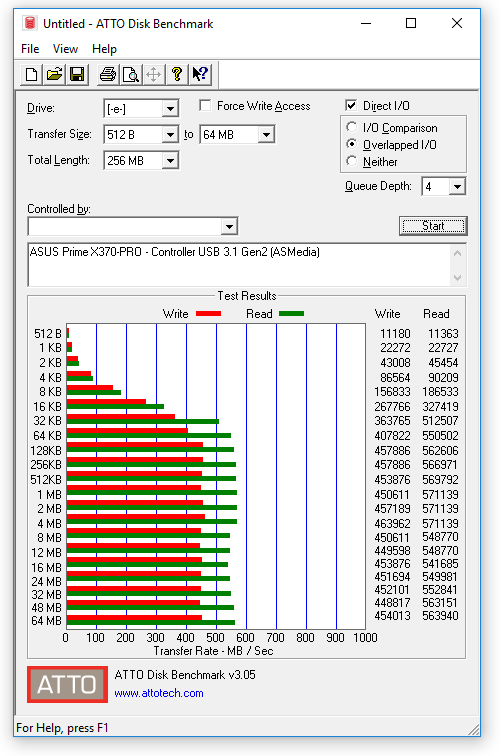Screen dimensions: 501x756
Task: Click the New document toolbar icon
Action: coord(32,74)
